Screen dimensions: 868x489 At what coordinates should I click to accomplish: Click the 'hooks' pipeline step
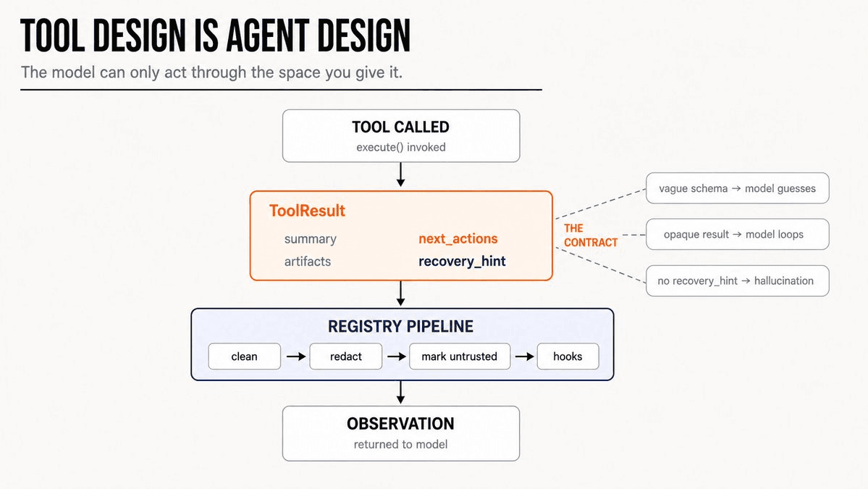[568, 356]
